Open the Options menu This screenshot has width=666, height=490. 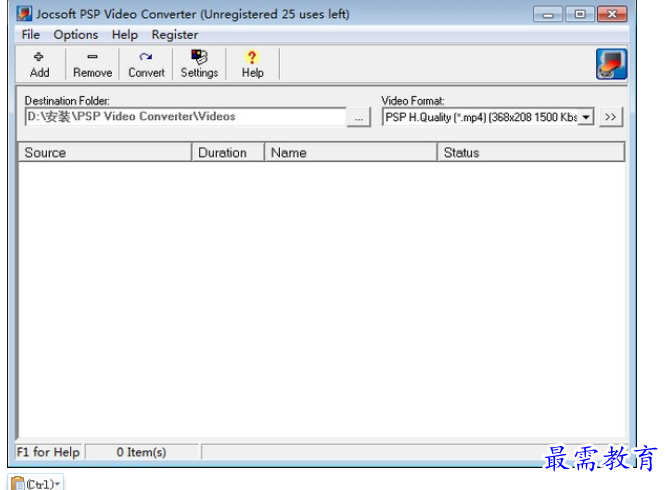pos(76,35)
